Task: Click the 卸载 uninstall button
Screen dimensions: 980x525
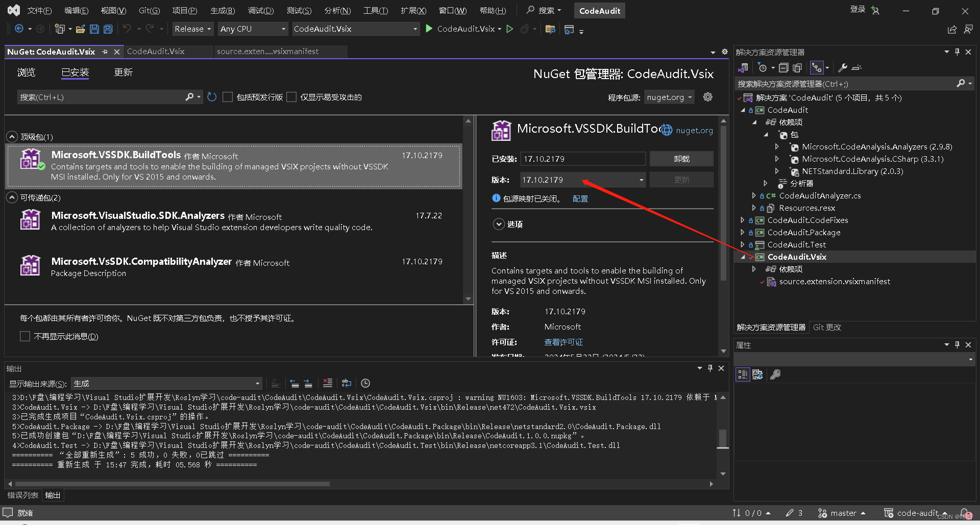Action: coord(681,159)
